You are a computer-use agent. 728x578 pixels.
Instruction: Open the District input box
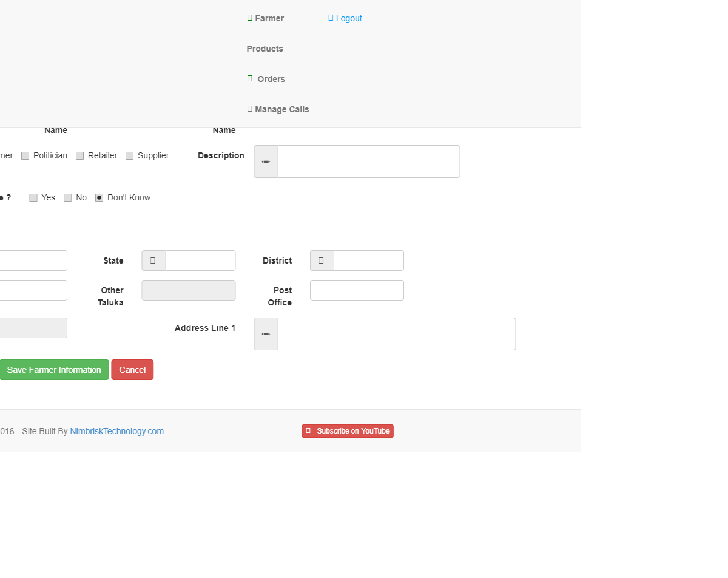[368, 260]
